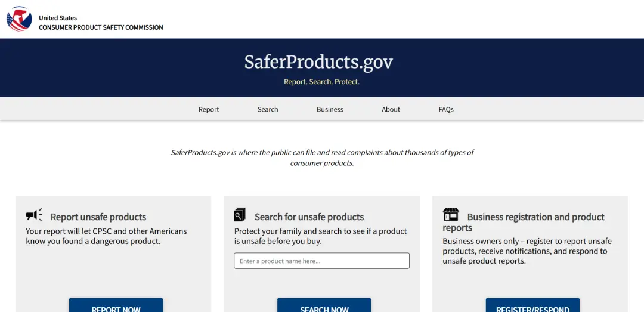Viewport: 644px width, 312px height.
Task: Click the Report. Search. Protect. tagline
Action: coord(321,82)
